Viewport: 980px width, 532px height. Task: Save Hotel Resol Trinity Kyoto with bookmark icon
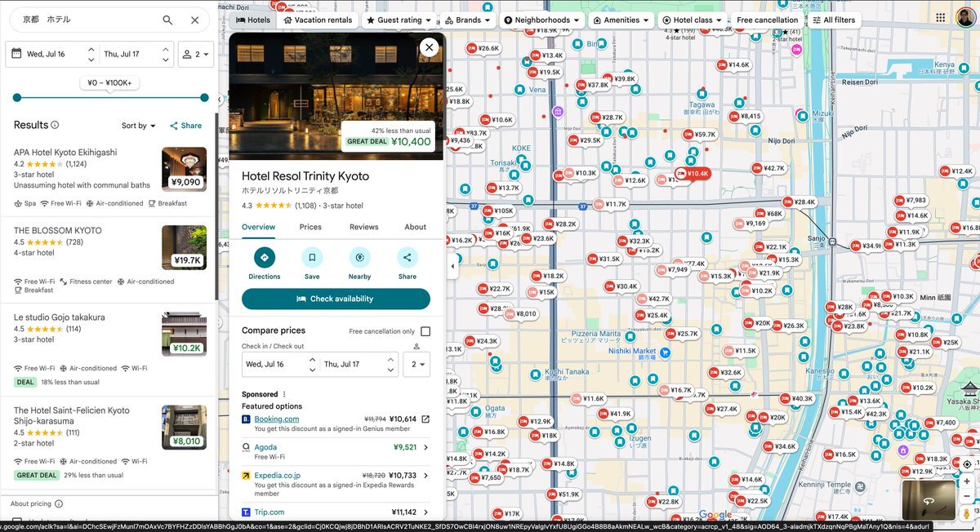[312, 258]
